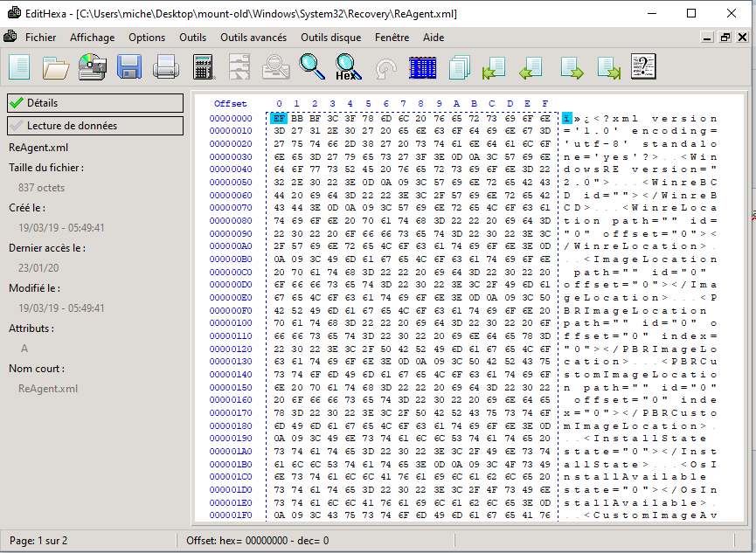
Task: Click the blue hex grid view icon
Action: point(422,67)
